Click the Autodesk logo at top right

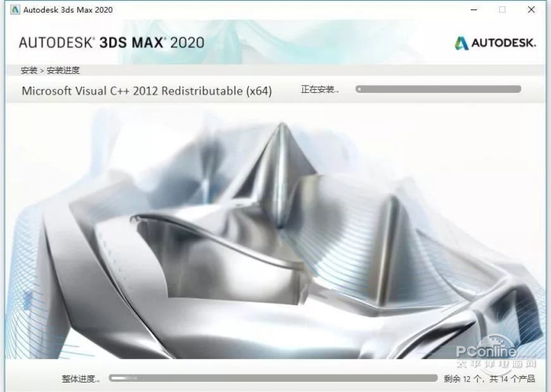(x=495, y=43)
